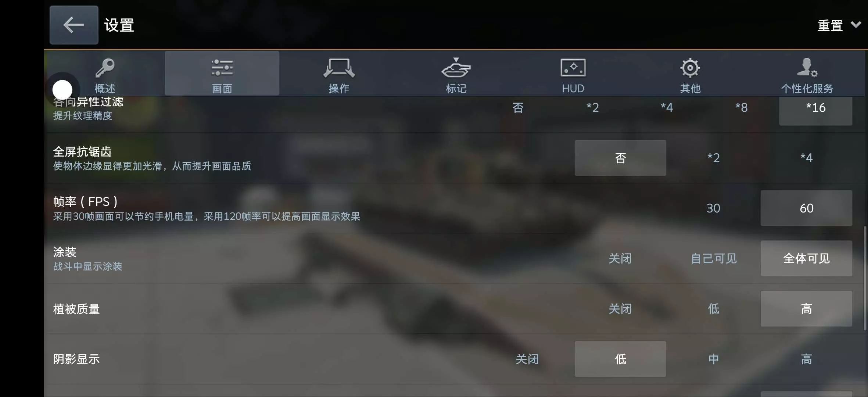Viewport: 868px width, 397px height.
Task: Expand the 重置 dropdown chevron
Action: point(856,25)
